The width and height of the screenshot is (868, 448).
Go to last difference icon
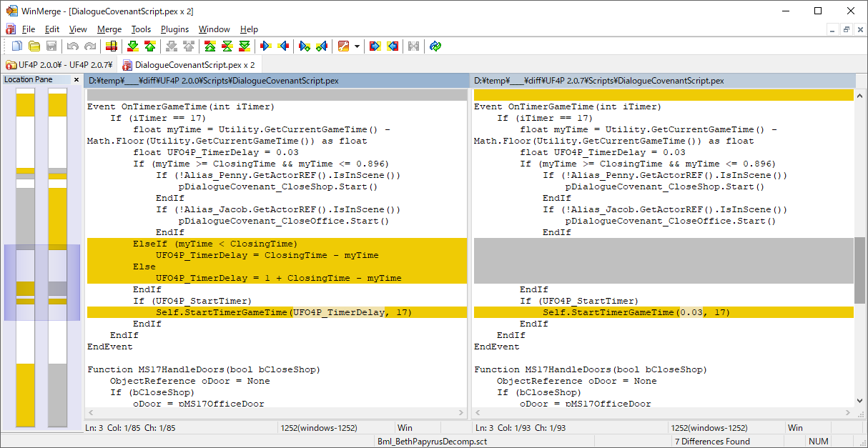[244, 46]
